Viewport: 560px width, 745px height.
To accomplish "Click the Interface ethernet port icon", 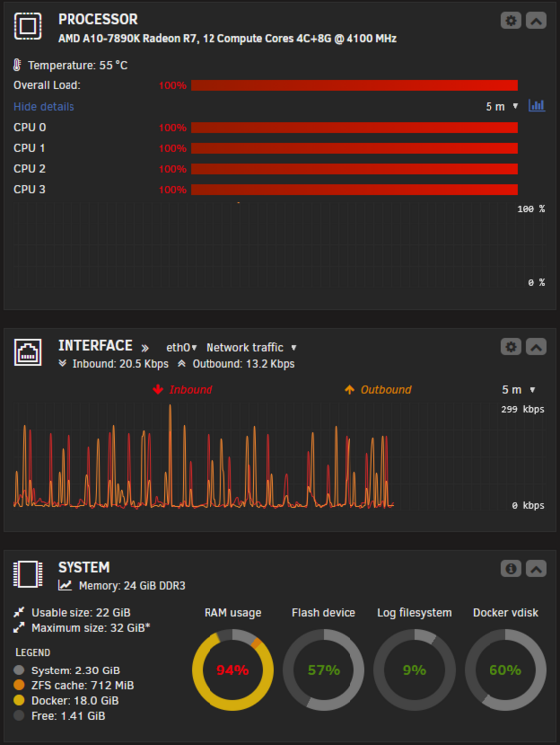I will click(28, 352).
